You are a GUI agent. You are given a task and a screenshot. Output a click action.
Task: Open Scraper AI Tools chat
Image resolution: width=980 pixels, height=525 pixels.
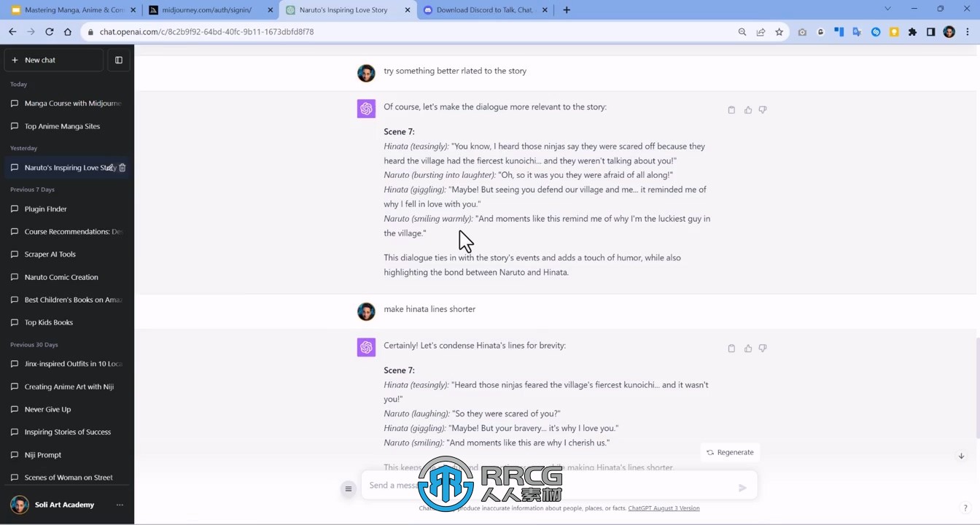67,254
